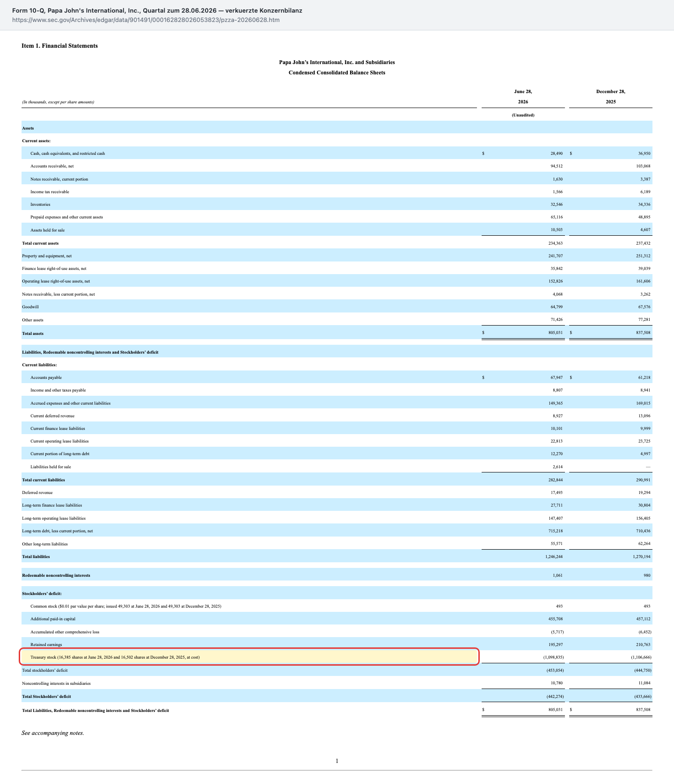Screen dimensions: 674x784
Task: Select accounts payable value 67,947
Action: click(557, 377)
